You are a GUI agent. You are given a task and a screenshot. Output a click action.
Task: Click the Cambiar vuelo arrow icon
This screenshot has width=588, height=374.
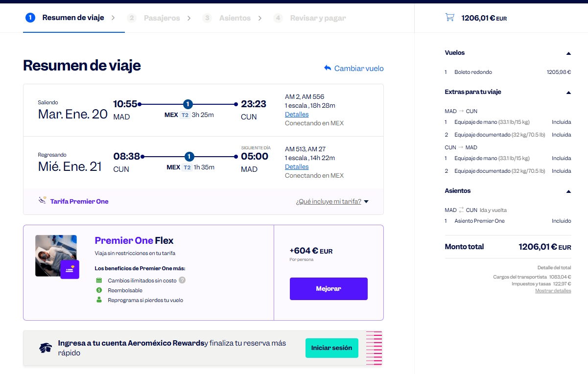tap(328, 69)
